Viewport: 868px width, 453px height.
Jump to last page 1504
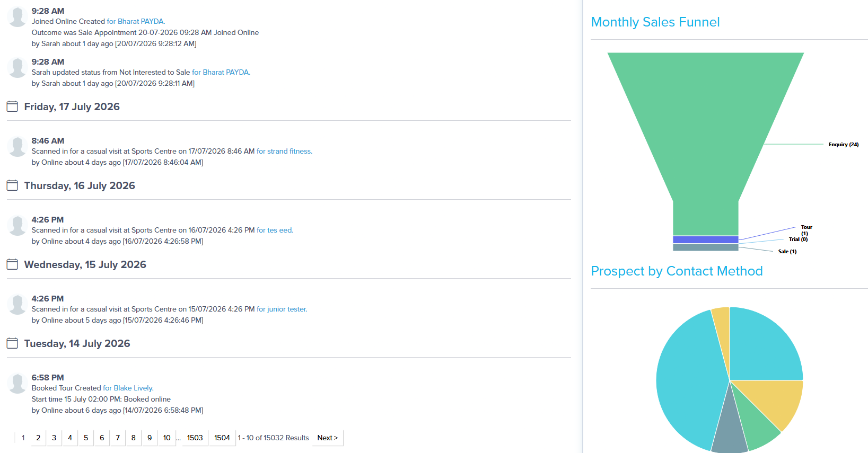coord(222,438)
